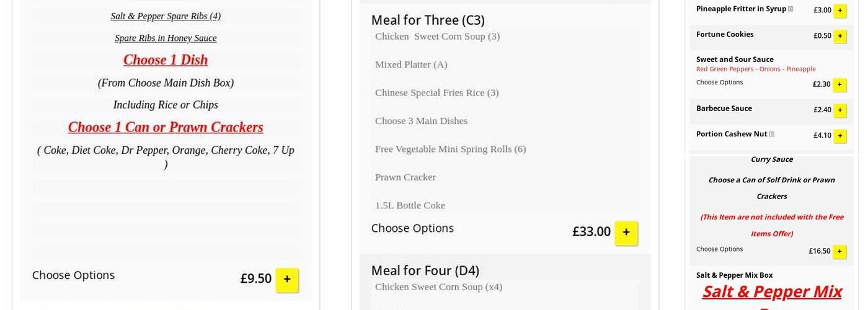Image resolution: width=868 pixels, height=310 pixels.
Task: Click the Meal for Four (D4) heading
Action: tap(425, 270)
